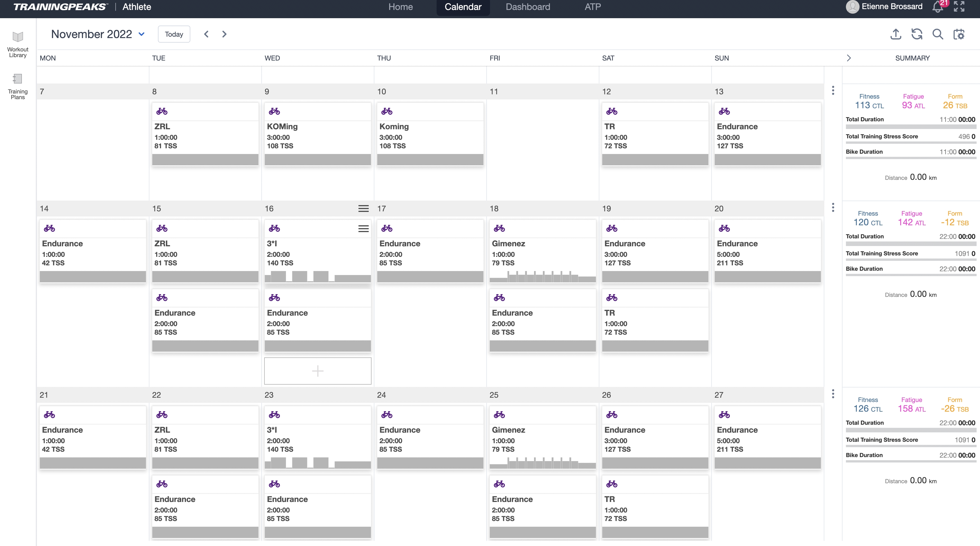
Task: Click the refresh sync icon
Action: click(917, 34)
